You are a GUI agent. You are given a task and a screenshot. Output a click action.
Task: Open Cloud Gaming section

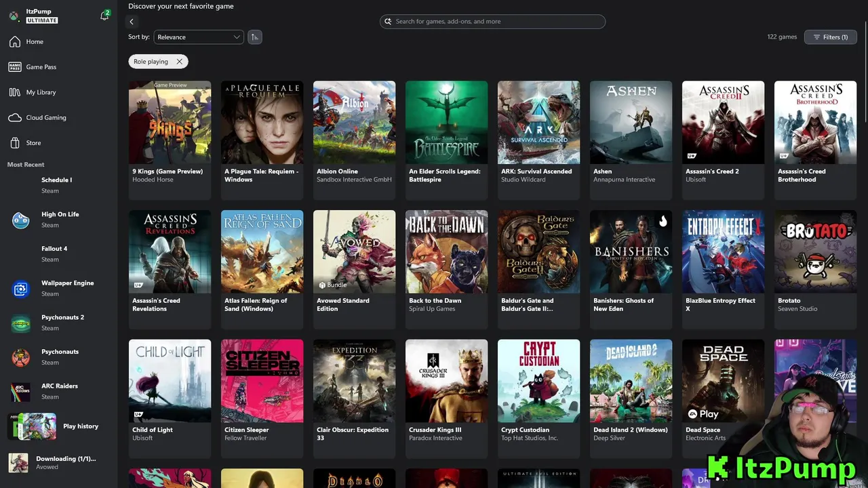58,117
